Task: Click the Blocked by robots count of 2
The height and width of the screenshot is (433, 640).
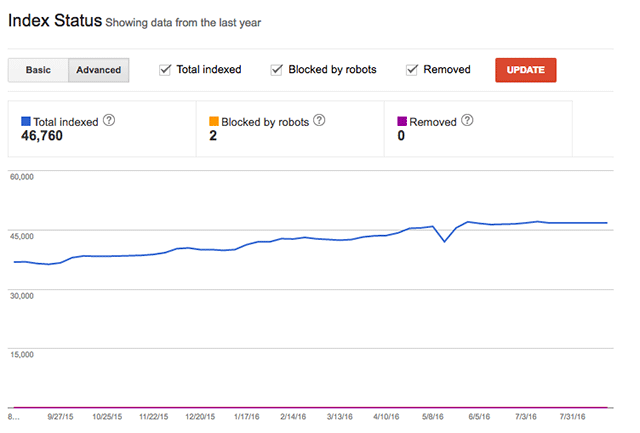Action: [213, 136]
